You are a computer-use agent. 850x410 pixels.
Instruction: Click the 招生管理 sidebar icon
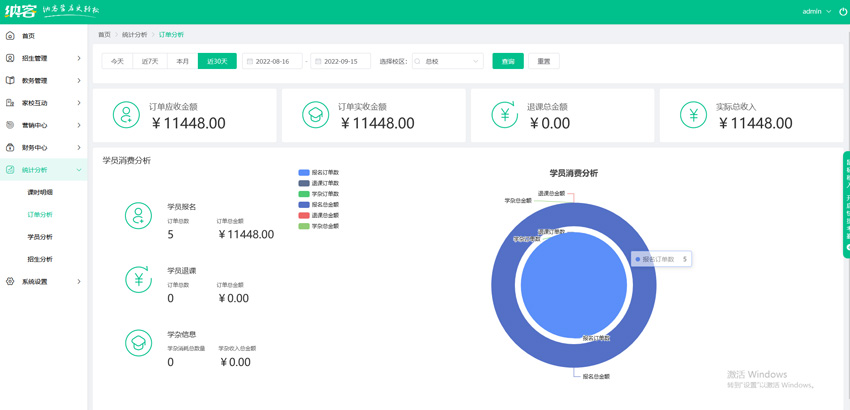tap(10, 58)
